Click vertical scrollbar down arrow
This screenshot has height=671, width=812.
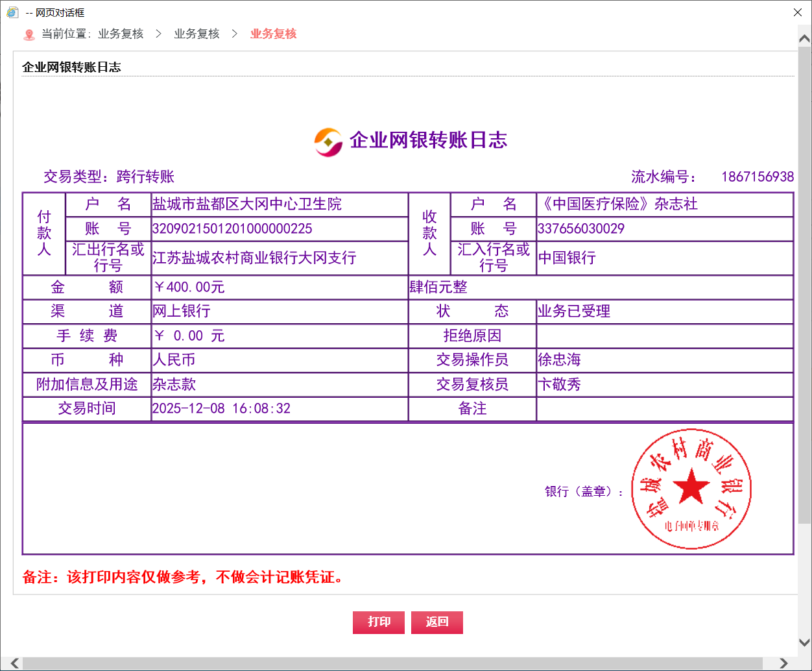[x=804, y=642]
